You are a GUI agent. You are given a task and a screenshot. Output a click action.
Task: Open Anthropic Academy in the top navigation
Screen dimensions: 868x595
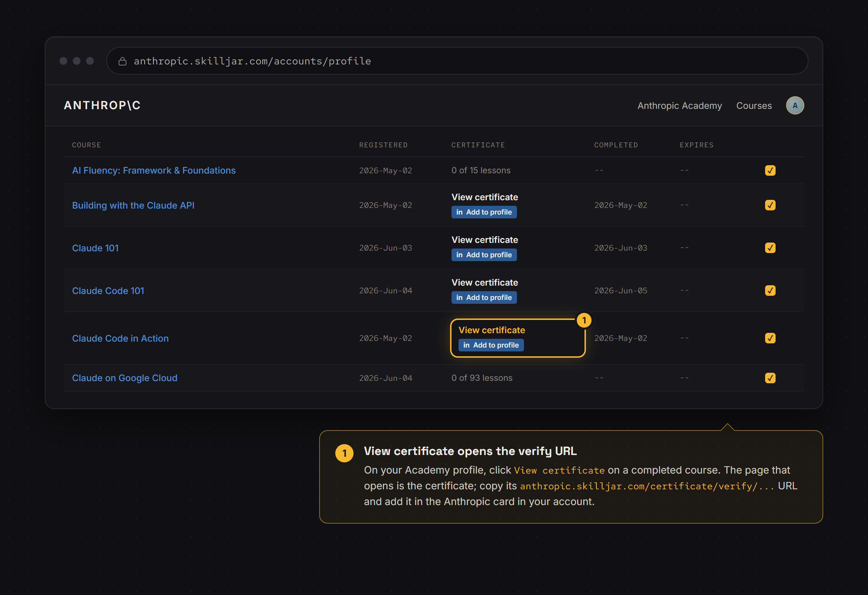[x=679, y=106]
